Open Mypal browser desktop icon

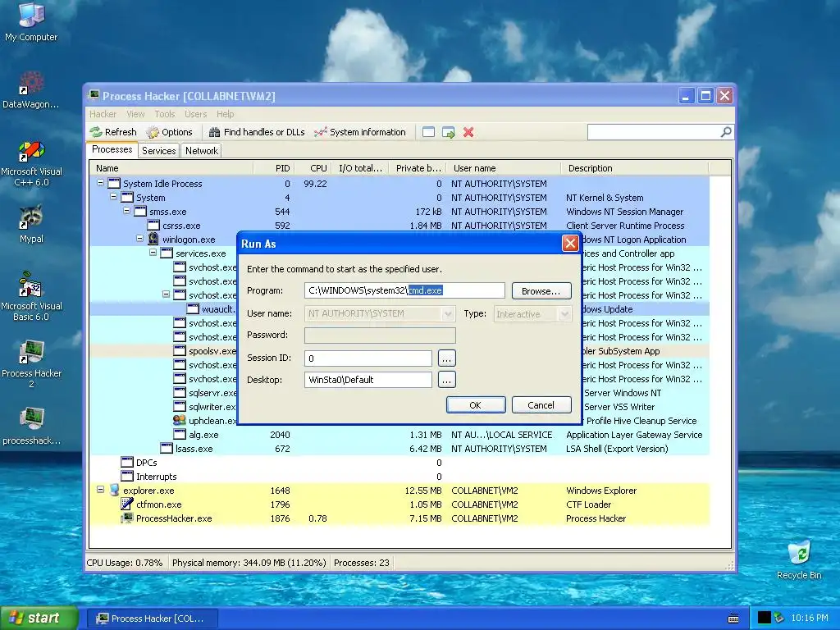coord(31,224)
